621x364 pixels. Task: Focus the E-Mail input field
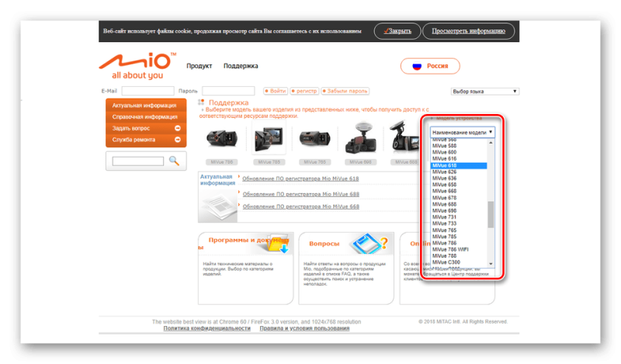[x=147, y=91]
